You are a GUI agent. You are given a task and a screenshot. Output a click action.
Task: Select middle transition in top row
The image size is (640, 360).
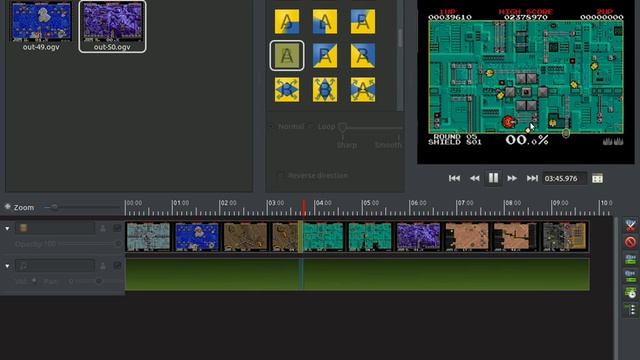pyautogui.click(x=325, y=22)
